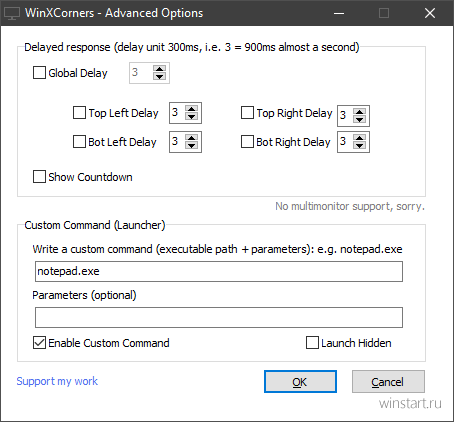Check the Top Left Delay option
Viewport: 454px width, 422px height.
click(x=79, y=113)
